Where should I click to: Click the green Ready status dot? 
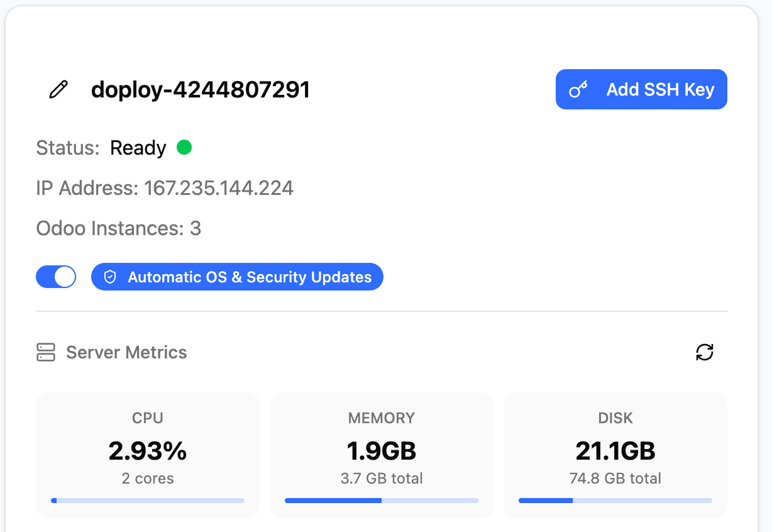coord(184,148)
